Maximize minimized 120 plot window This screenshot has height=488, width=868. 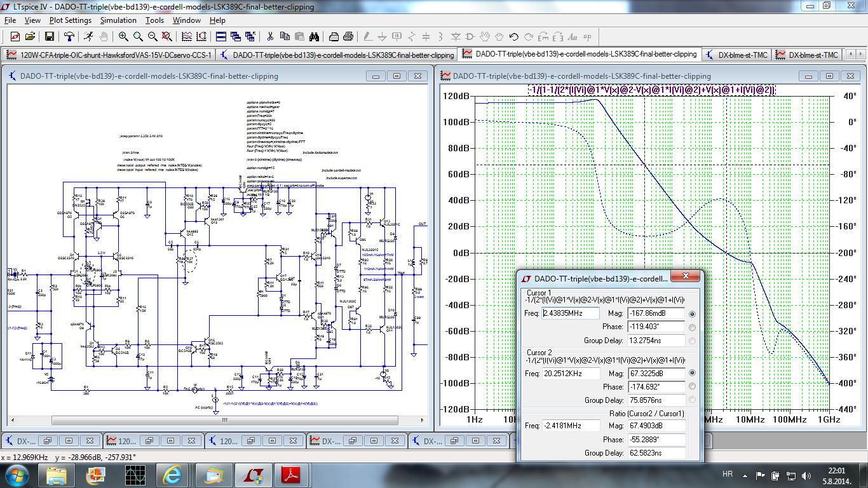[172, 440]
